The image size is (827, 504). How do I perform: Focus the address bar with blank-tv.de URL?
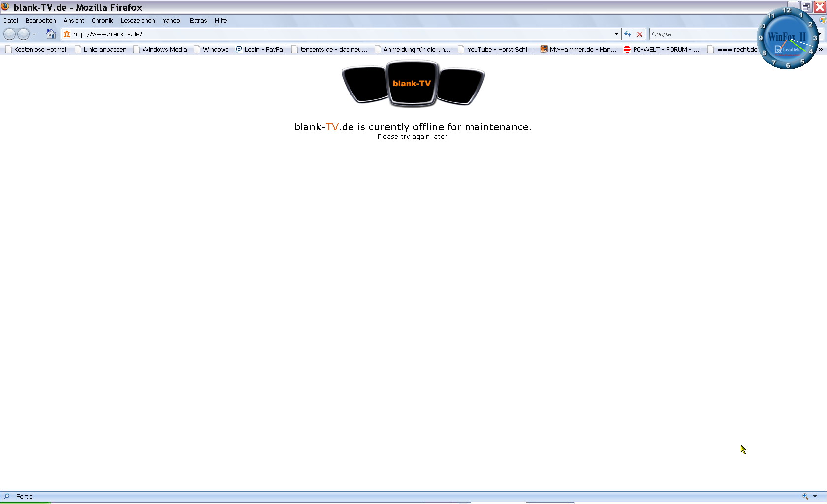click(340, 34)
